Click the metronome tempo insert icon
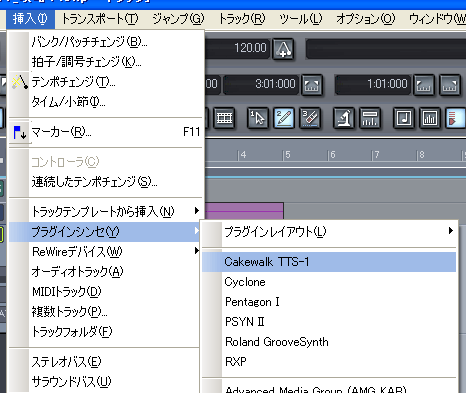 point(283,49)
